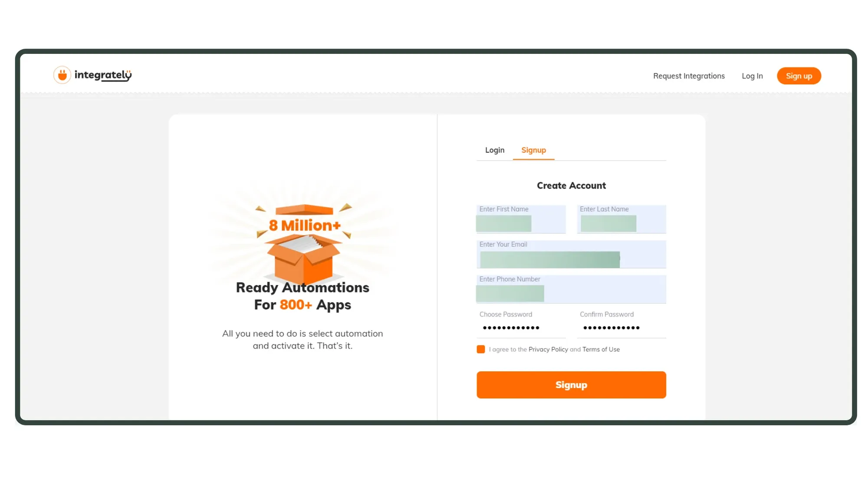Expand the Request Integrations menu

click(x=689, y=75)
